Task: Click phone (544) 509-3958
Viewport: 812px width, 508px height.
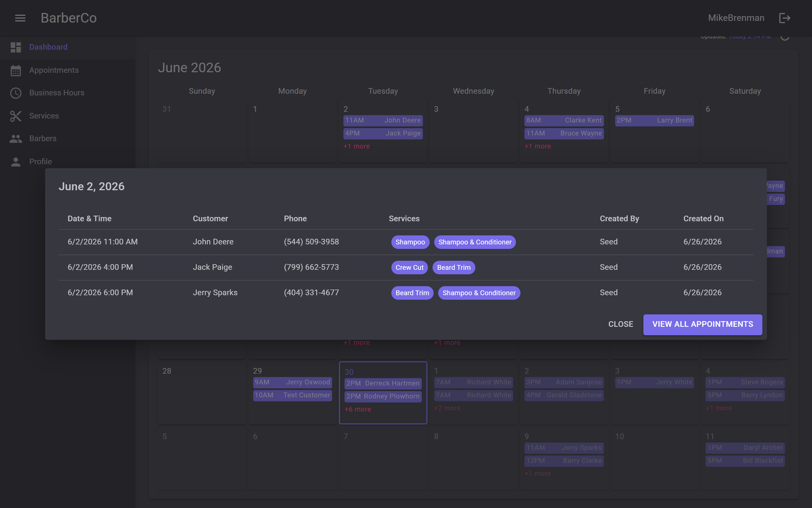Action: (311, 242)
